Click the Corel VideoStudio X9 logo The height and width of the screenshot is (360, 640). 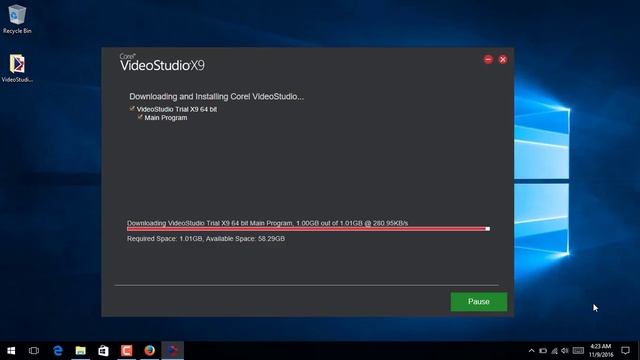[162, 62]
